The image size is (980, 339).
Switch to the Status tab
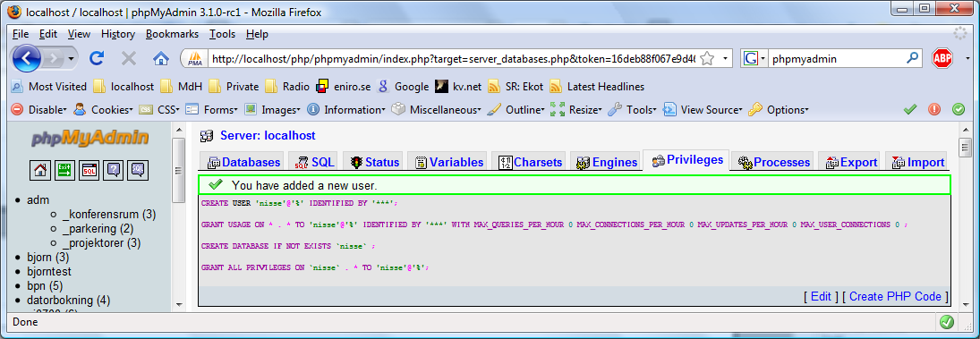374,162
